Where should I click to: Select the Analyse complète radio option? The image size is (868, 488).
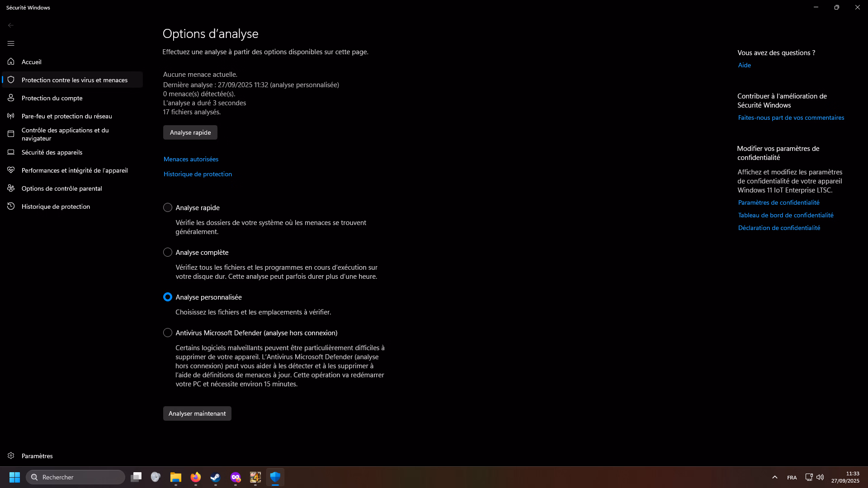168,252
